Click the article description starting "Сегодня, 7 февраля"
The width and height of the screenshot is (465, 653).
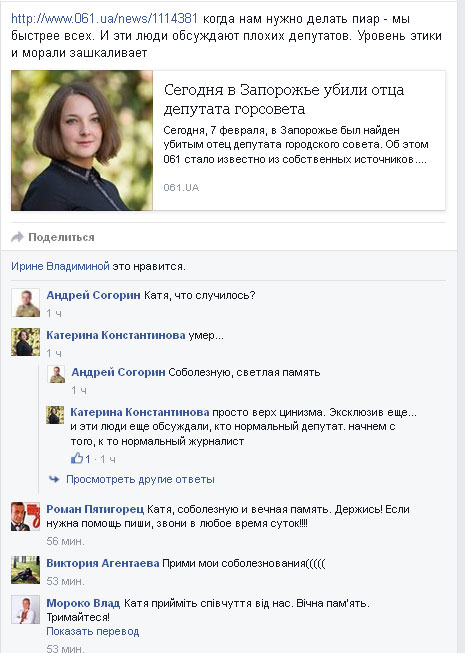(x=296, y=145)
